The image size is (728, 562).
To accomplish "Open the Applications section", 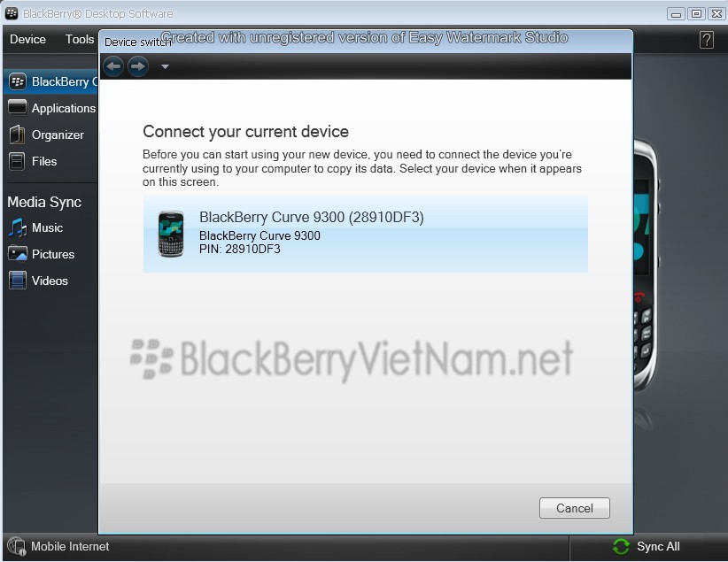I will click(x=64, y=108).
